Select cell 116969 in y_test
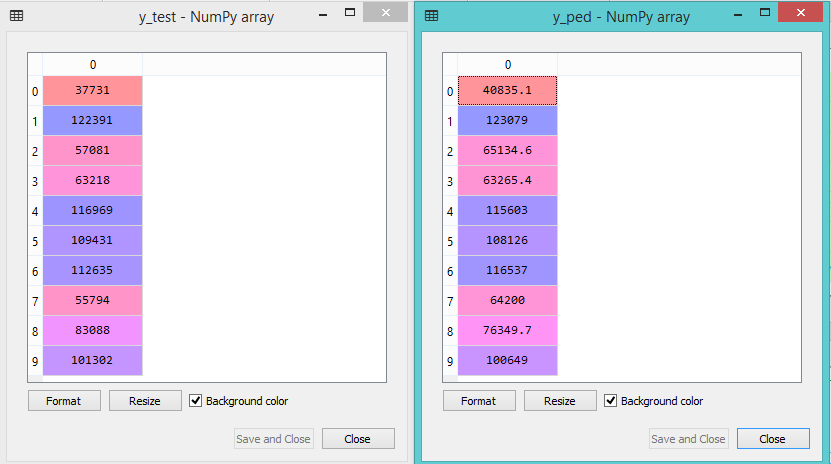 pyautogui.click(x=93, y=210)
